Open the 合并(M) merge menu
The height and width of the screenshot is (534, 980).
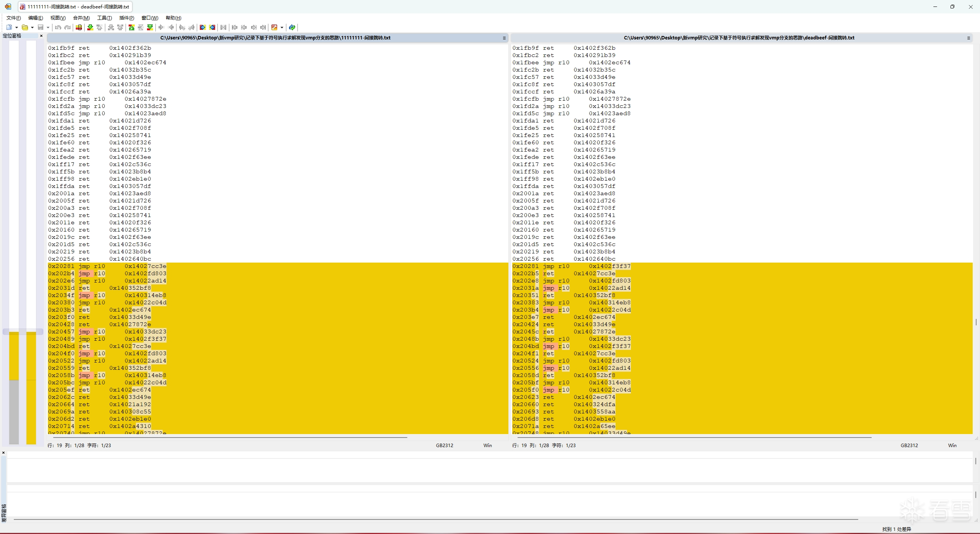pos(81,18)
